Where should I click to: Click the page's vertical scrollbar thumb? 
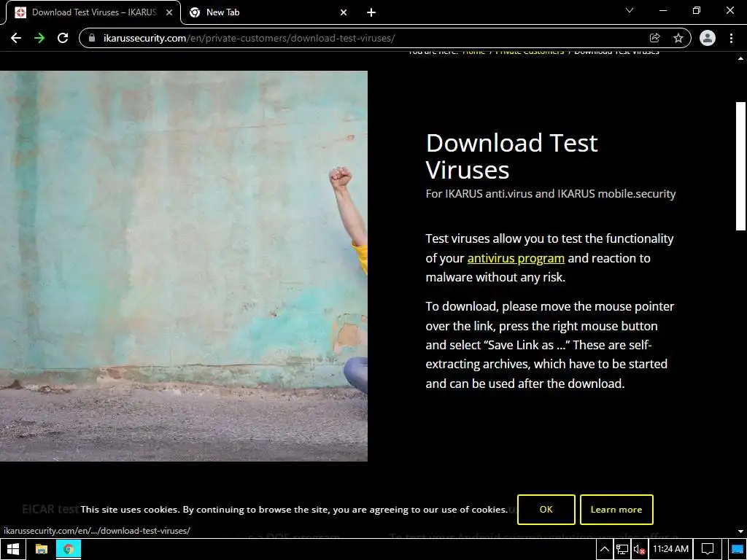pyautogui.click(x=741, y=166)
